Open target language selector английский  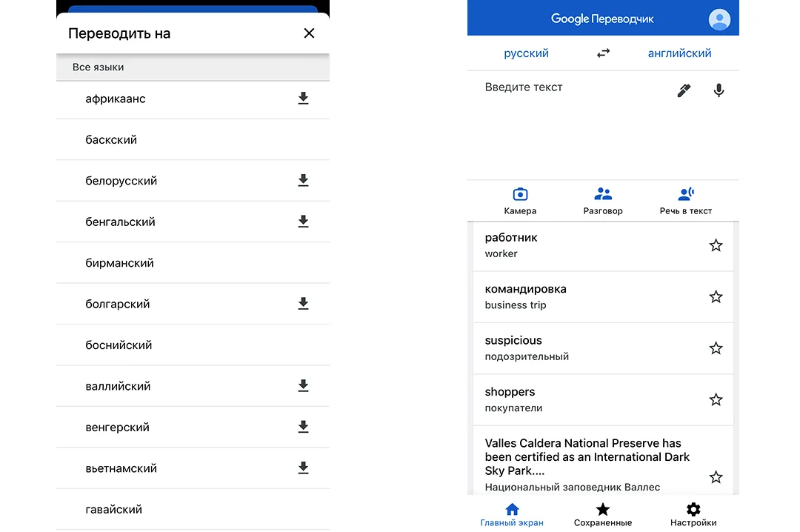click(x=679, y=53)
